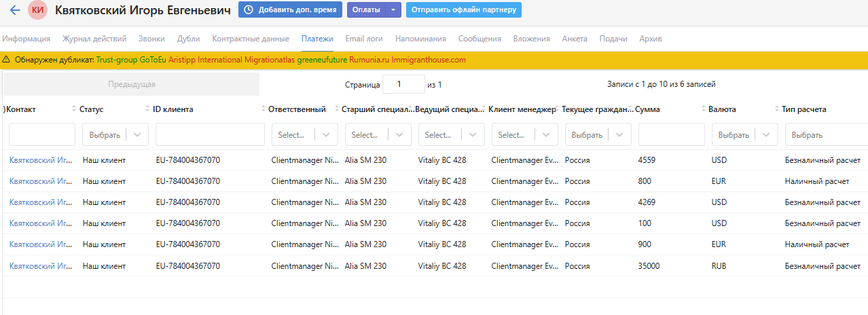Switch to the Звонки tab
Image resolution: width=868 pixels, height=315 pixels.
pos(151,39)
